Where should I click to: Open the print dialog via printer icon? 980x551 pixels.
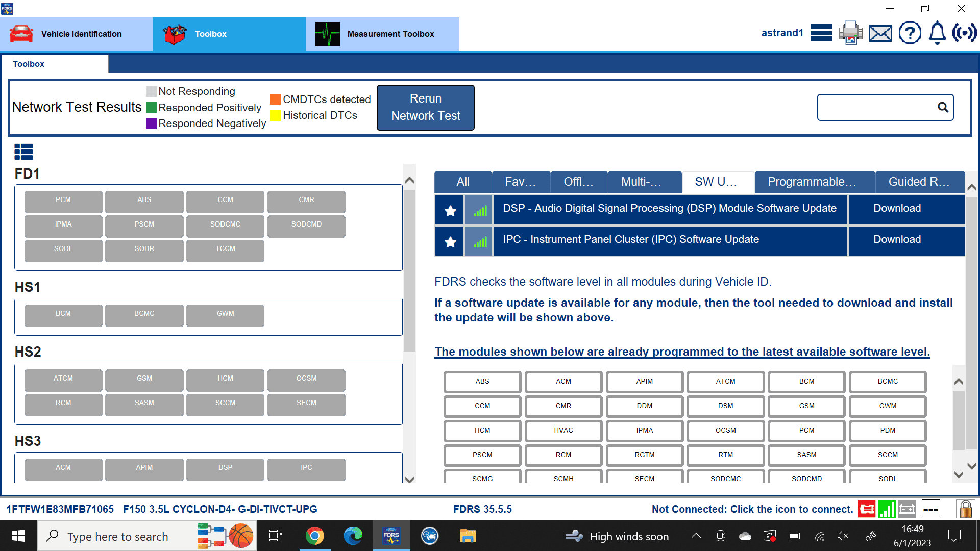[850, 33]
